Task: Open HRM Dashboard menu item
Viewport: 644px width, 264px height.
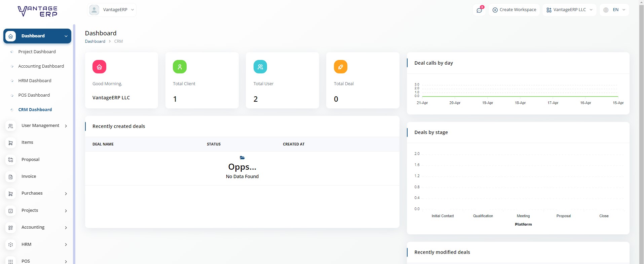Action: click(35, 80)
